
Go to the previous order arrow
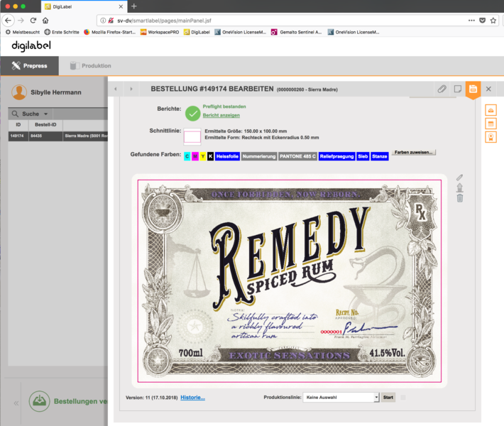(x=116, y=89)
